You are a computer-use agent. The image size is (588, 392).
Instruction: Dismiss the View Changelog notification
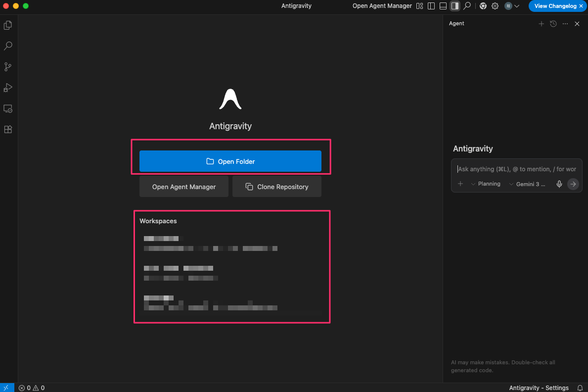click(581, 6)
